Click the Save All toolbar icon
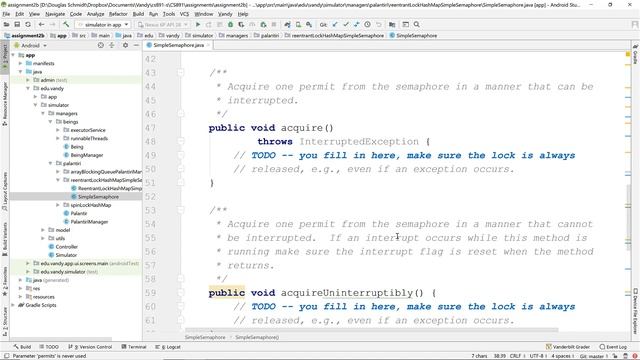 17,24
